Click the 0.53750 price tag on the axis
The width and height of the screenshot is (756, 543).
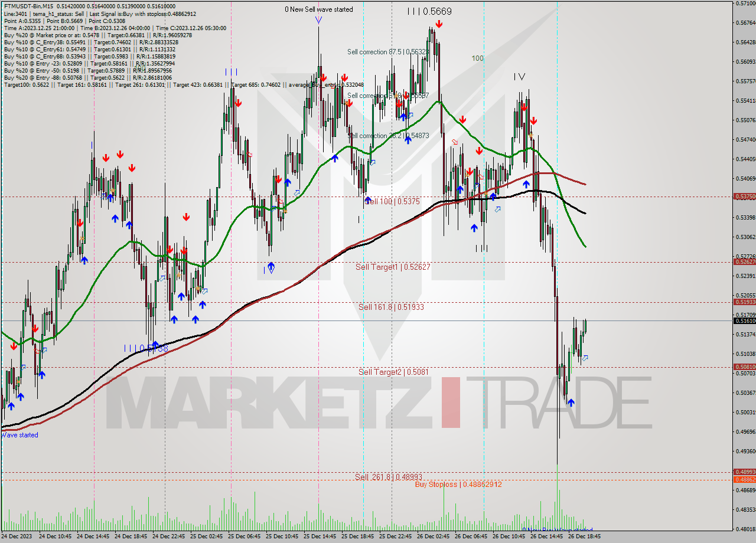tap(744, 197)
